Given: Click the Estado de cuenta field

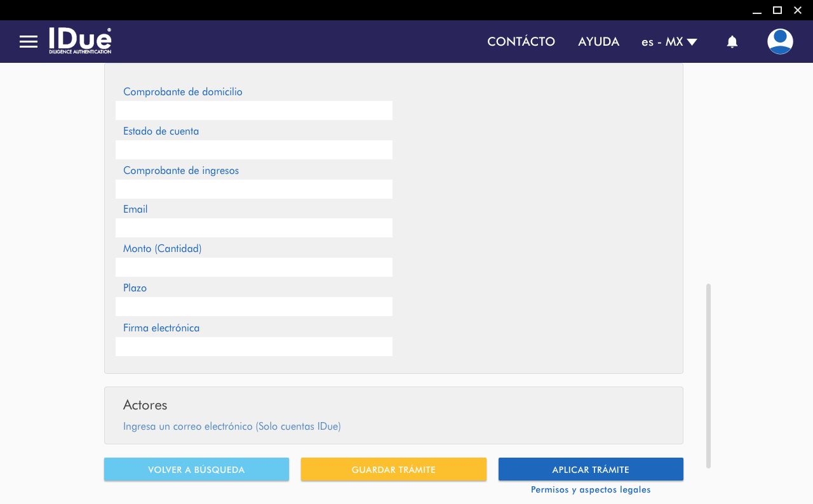Looking at the screenshot, I should [254, 150].
